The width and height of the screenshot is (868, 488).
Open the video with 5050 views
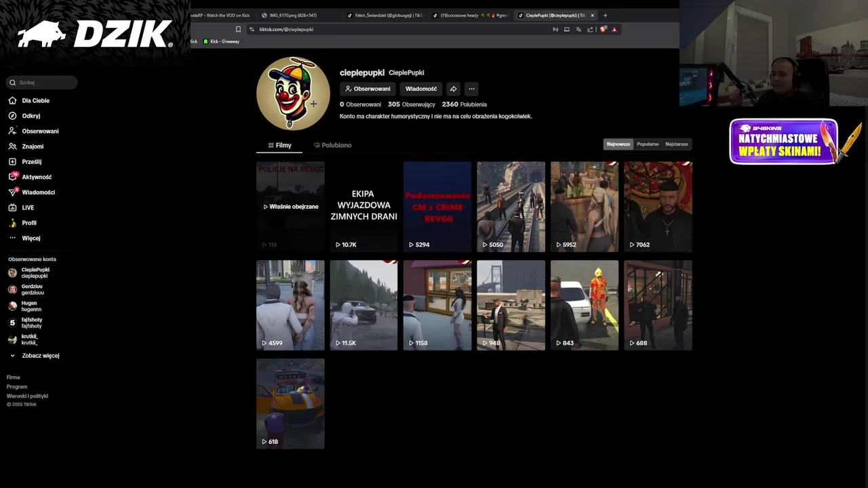(511, 207)
